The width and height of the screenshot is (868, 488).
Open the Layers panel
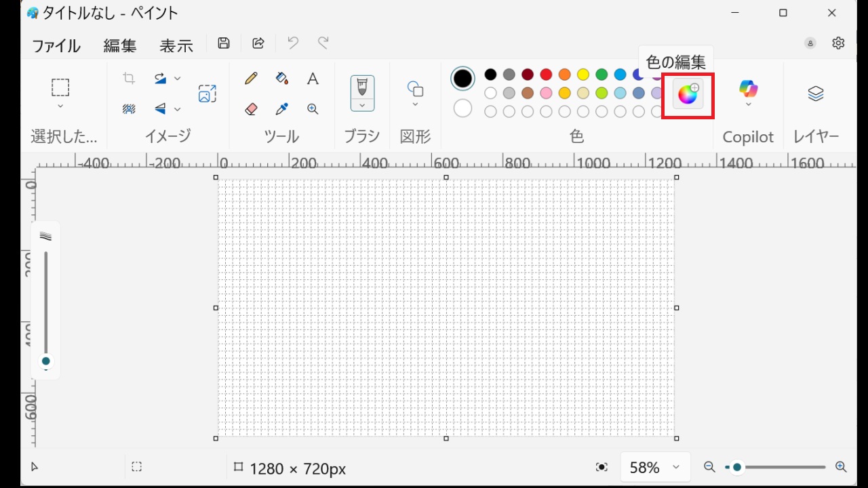click(816, 94)
